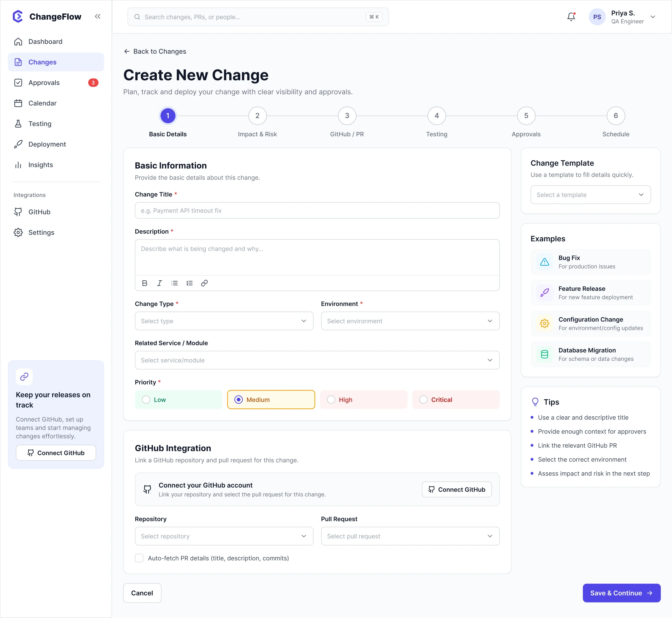
Task: Click the PS user avatar
Action: point(597,17)
